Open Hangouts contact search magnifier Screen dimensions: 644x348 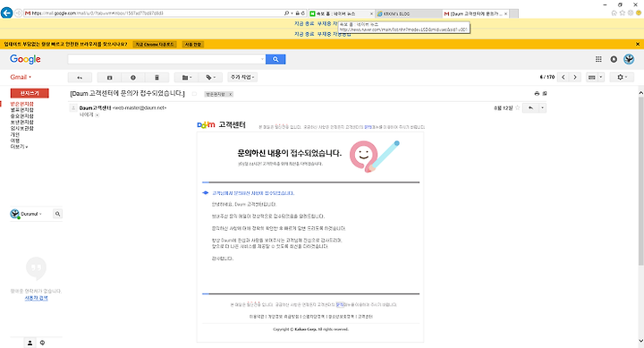tap(57, 214)
